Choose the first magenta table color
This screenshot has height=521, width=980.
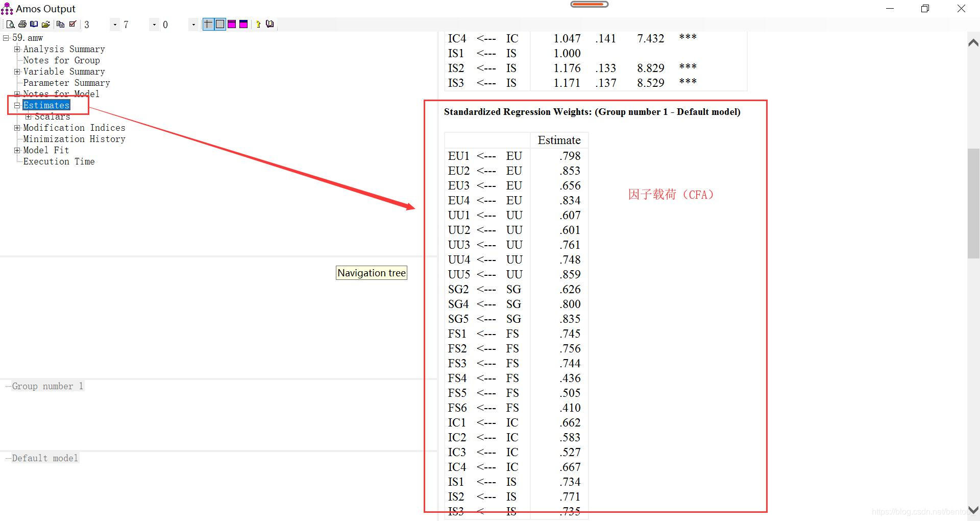coord(232,24)
